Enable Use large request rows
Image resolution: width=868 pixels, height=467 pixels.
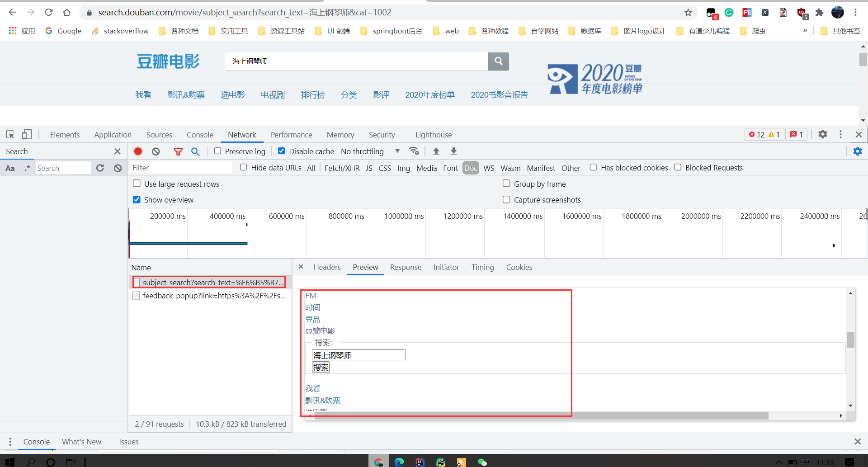(x=137, y=184)
